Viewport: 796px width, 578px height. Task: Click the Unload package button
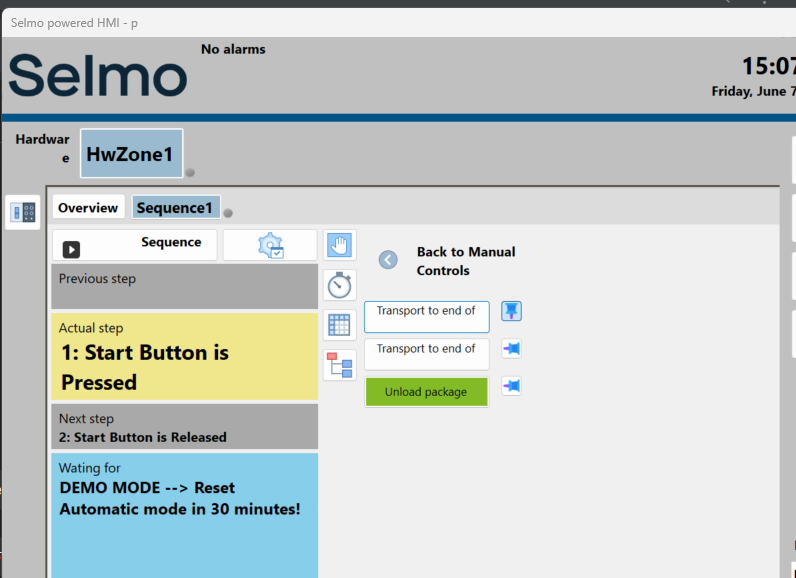426,392
